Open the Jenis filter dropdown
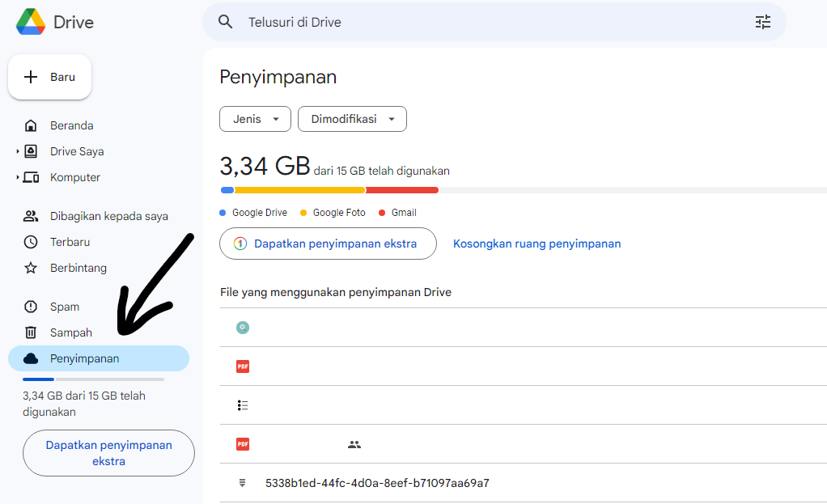The height and width of the screenshot is (504, 827). coord(255,119)
